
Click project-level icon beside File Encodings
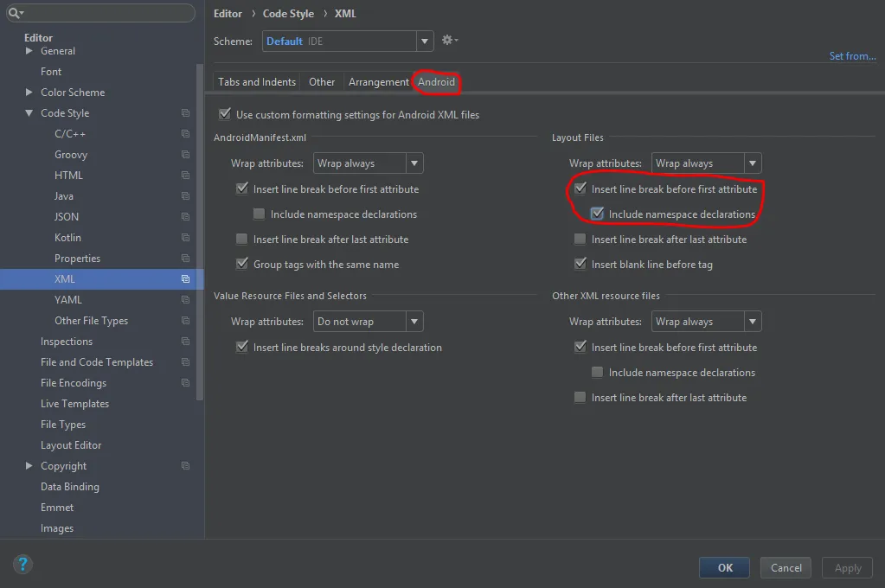(x=185, y=382)
